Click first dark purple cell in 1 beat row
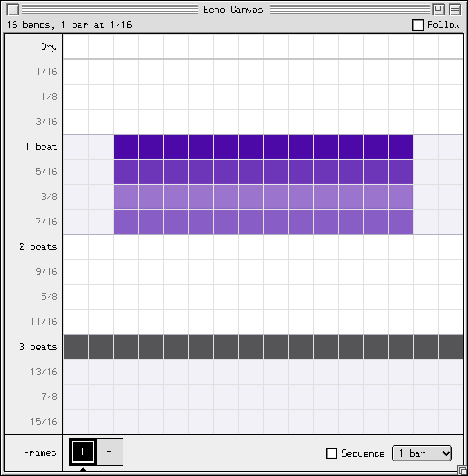The height and width of the screenshot is (476, 468). (x=126, y=147)
